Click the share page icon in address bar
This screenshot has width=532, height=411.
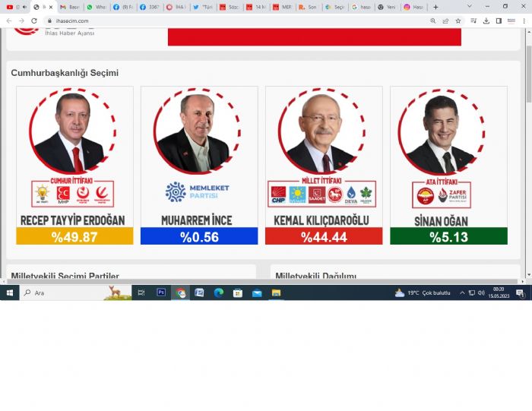(x=445, y=21)
